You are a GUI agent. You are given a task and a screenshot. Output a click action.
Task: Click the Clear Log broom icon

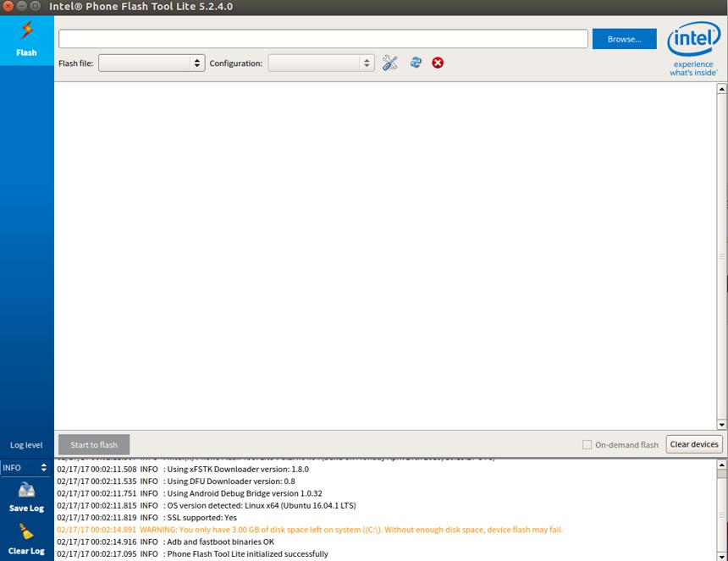(x=26, y=531)
